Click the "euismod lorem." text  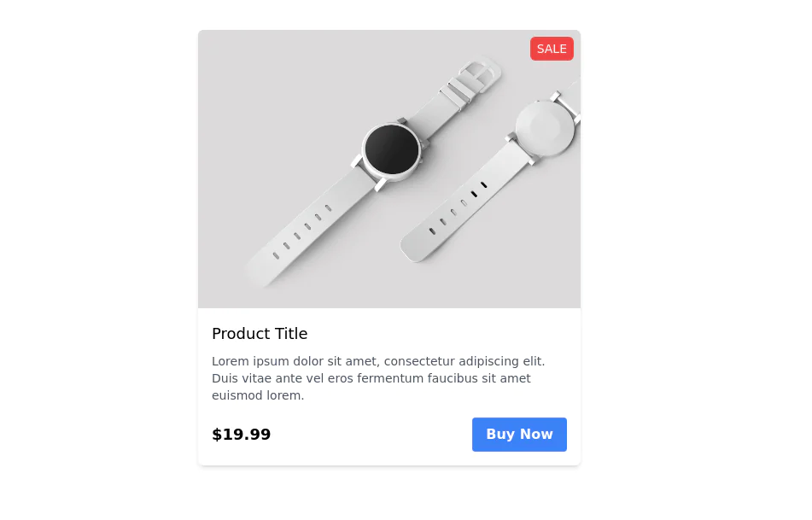pyautogui.click(x=258, y=395)
